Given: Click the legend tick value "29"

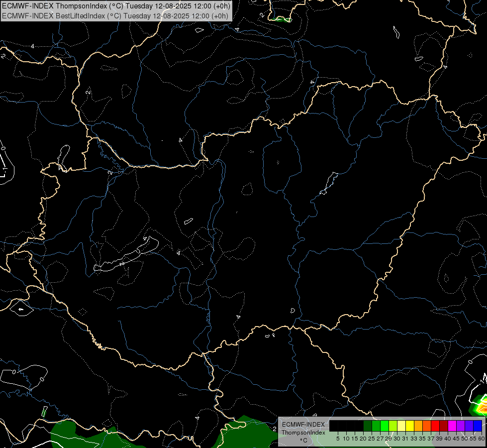Looking at the screenshot, I should (x=389, y=439).
